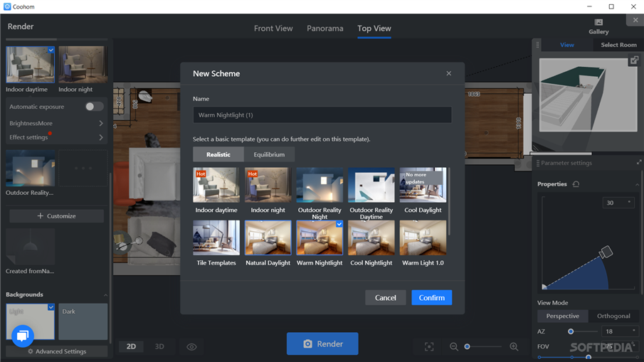The width and height of the screenshot is (644, 362).
Task: Select Perspective view mode
Action: [x=563, y=316]
